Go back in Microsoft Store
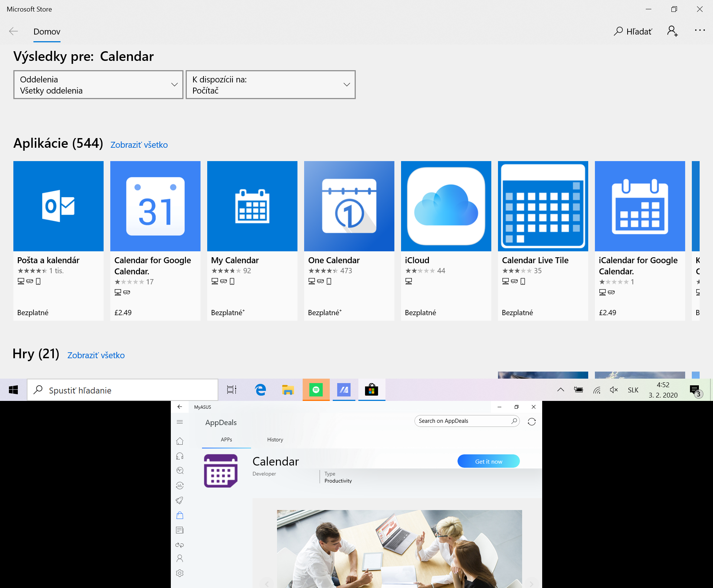Viewport: 713px width, 588px height. pyautogui.click(x=14, y=31)
